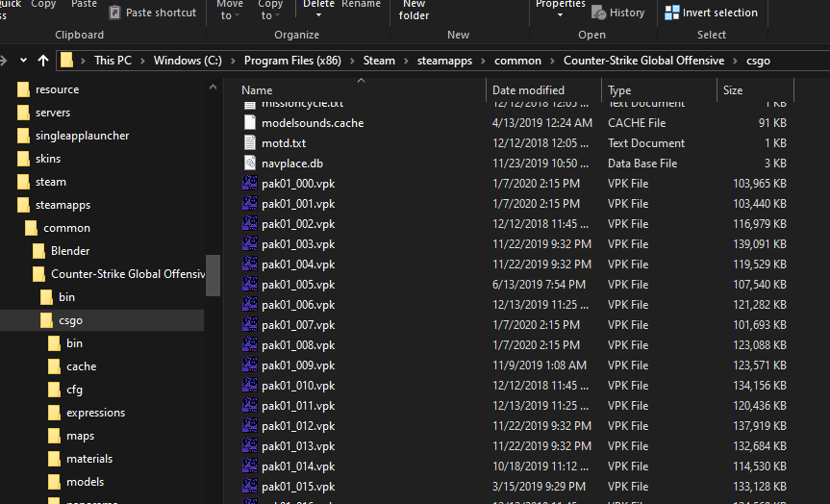
Task: Click the pak01_007.vpk file icon
Action: pos(250,324)
